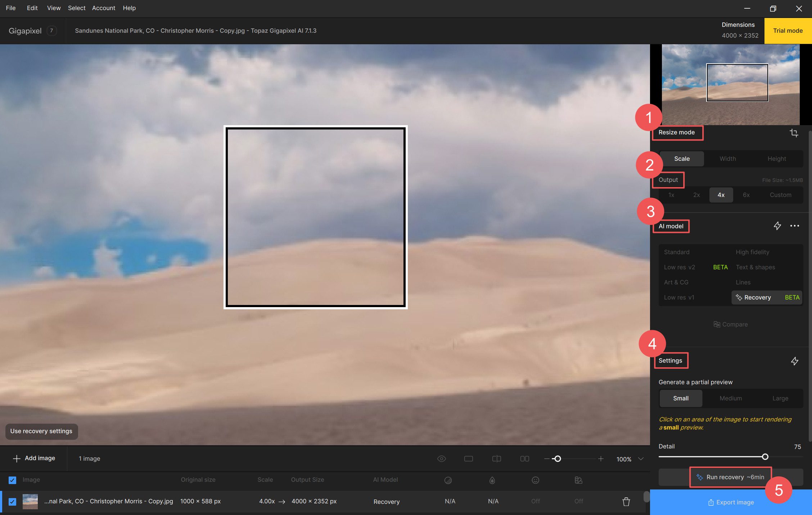Select High fidelity AI model
Image resolution: width=812 pixels, height=515 pixels.
[753, 251]
